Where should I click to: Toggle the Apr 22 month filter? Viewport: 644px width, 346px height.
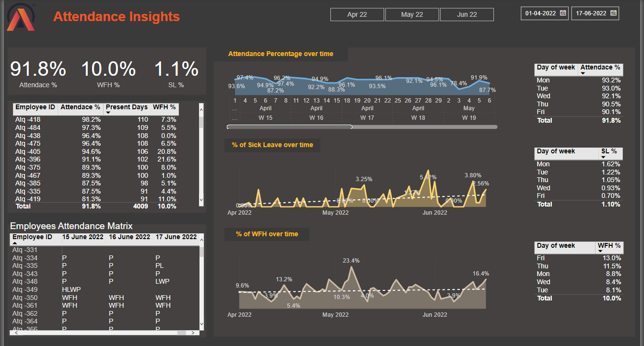coord(357,14)
